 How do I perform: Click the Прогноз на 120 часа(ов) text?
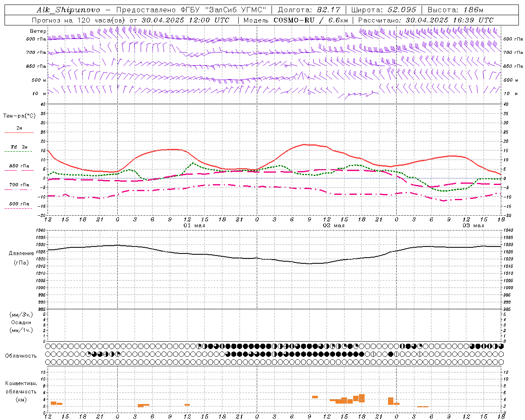(x=79, y=20)
